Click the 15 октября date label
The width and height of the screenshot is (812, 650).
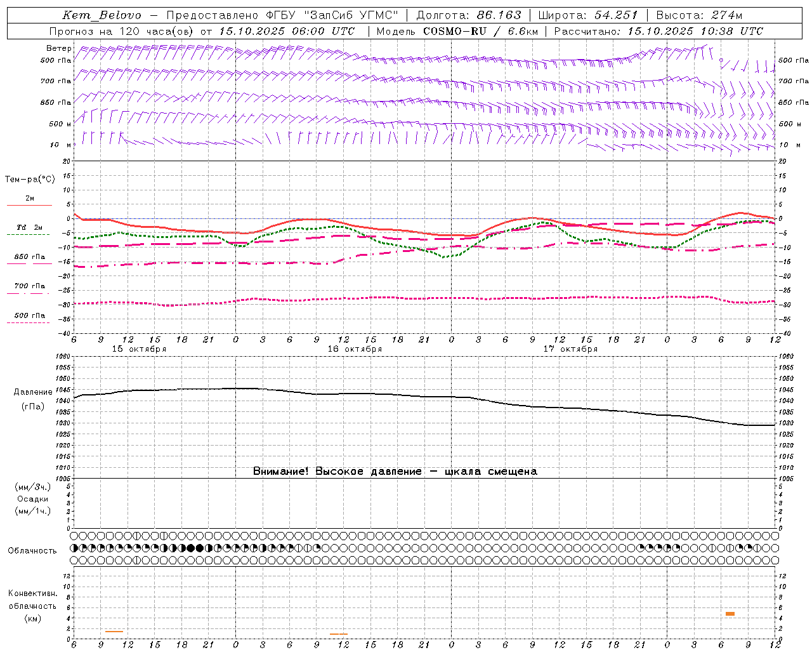click(139, 349)
